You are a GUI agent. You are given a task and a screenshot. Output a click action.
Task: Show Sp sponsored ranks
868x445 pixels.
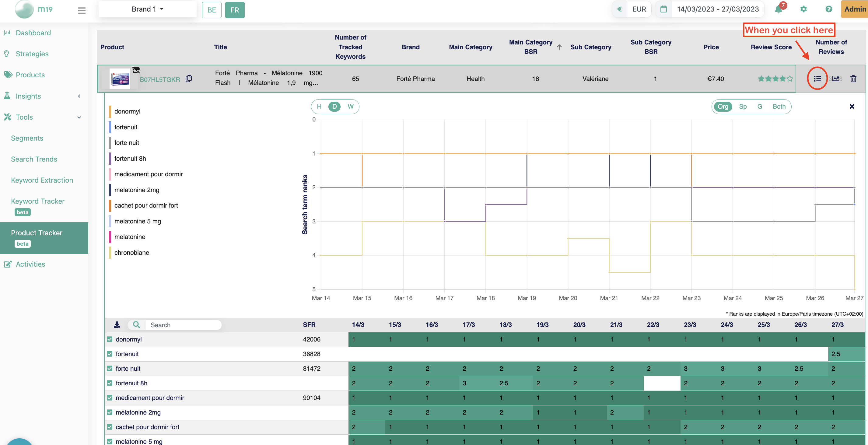[x=743, y=107]
